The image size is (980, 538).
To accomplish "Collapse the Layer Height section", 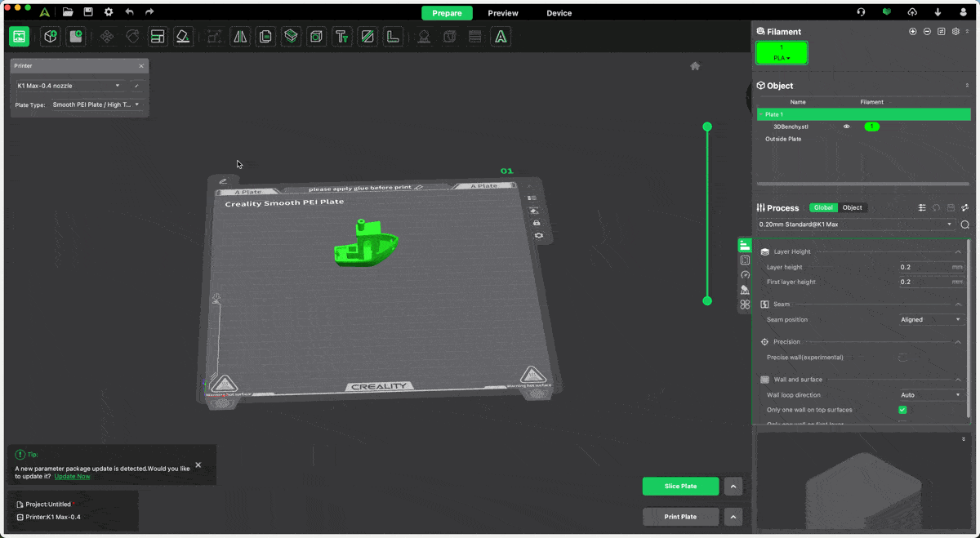I will click(x=958, y=251).
